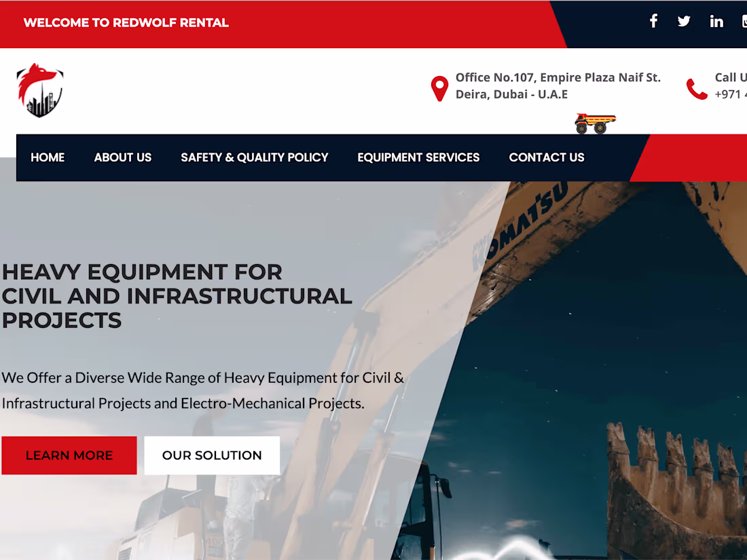Click the OUR SOLUTION button

pyautogui.click(x=212, y=455)
